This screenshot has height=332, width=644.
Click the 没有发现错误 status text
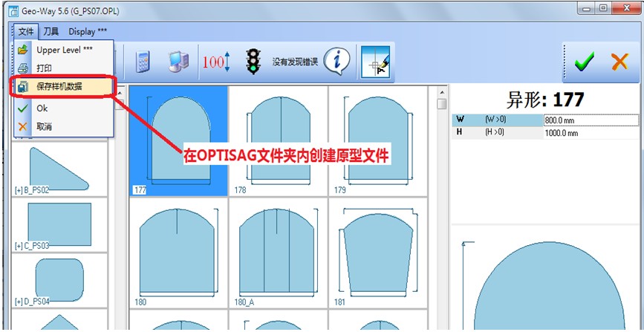(295, 62)
